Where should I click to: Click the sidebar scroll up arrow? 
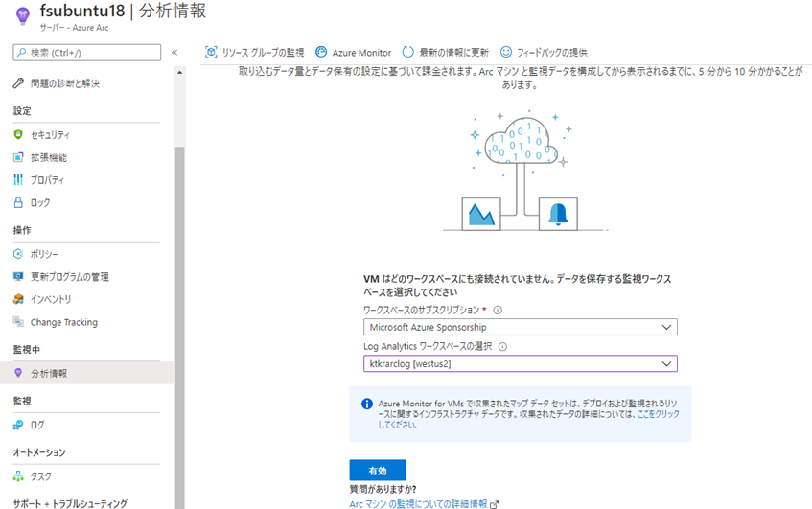click(179, 73)
